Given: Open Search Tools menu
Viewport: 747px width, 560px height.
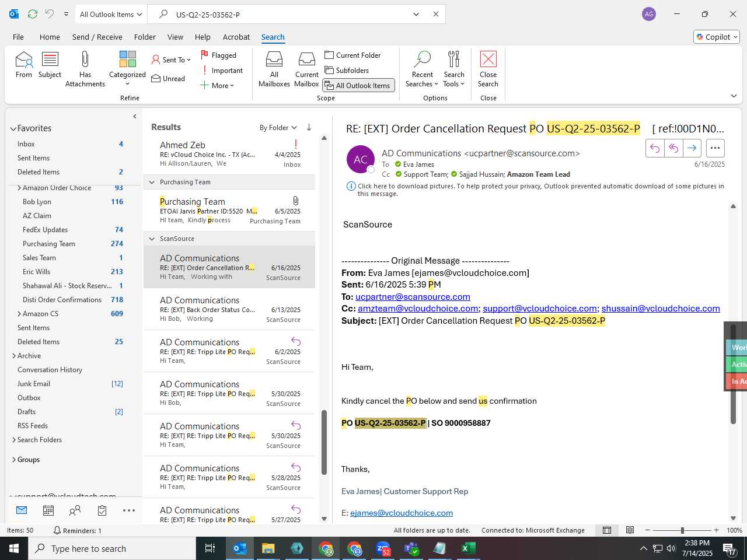Looking at the screenshot, I should pos(454,69).
